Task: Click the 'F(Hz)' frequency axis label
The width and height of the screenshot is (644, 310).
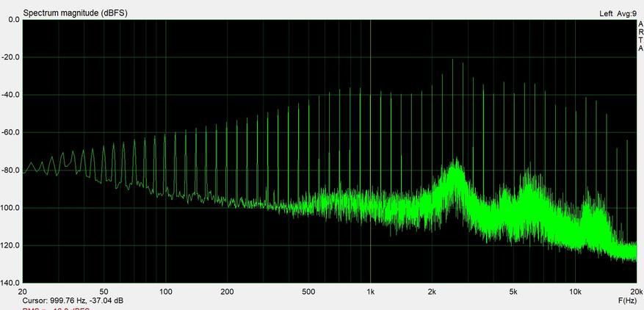Action: pos(626,300)
